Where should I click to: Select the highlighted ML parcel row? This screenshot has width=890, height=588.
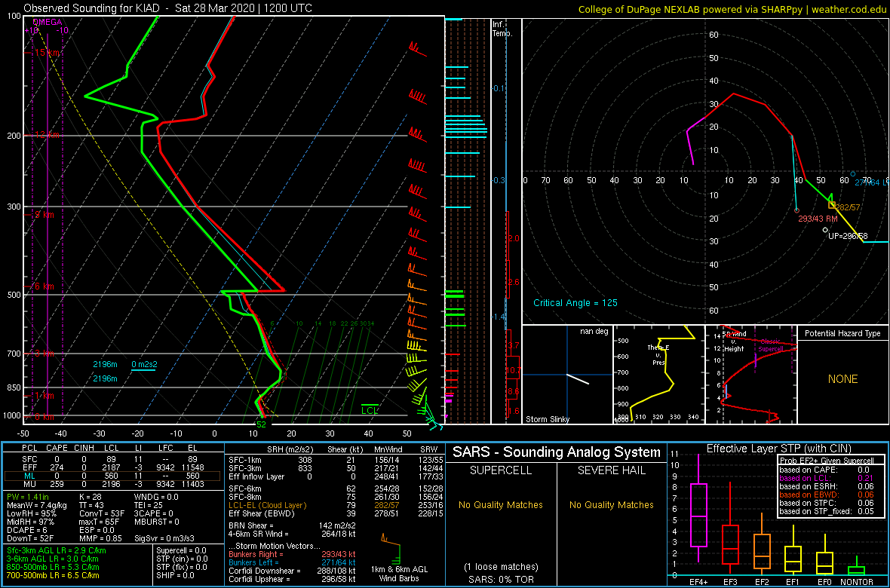[x=112, y=476]
